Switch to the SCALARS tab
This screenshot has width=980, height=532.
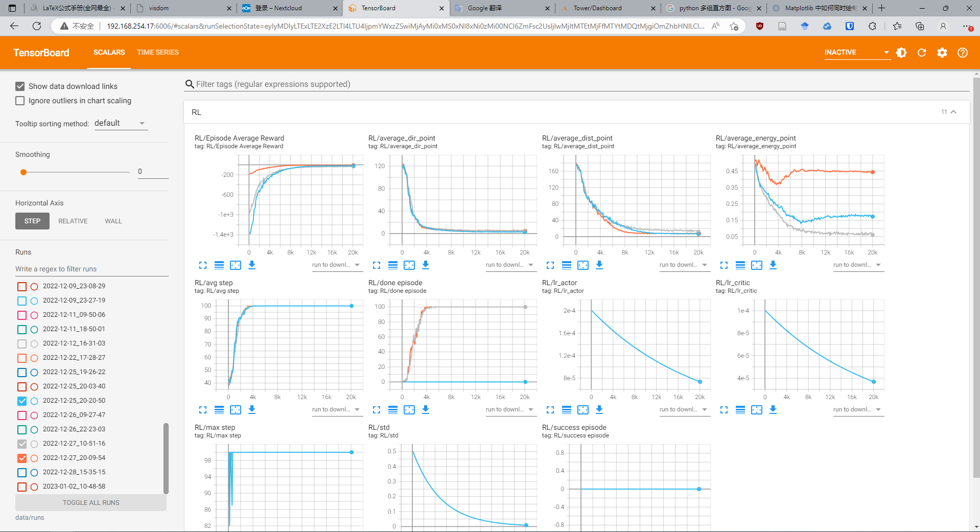coord(109,53)
